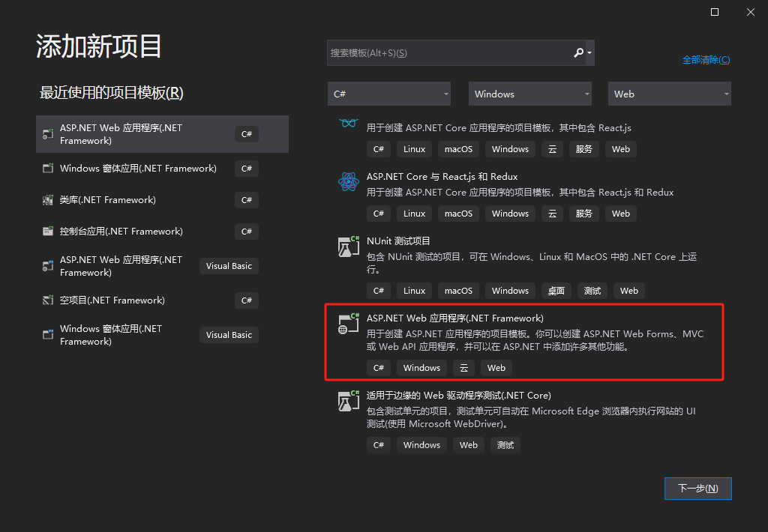Click the Edge Web 驱动程序测试 template icon
This screenshot has height=532, width=768.
click(348, 402)
